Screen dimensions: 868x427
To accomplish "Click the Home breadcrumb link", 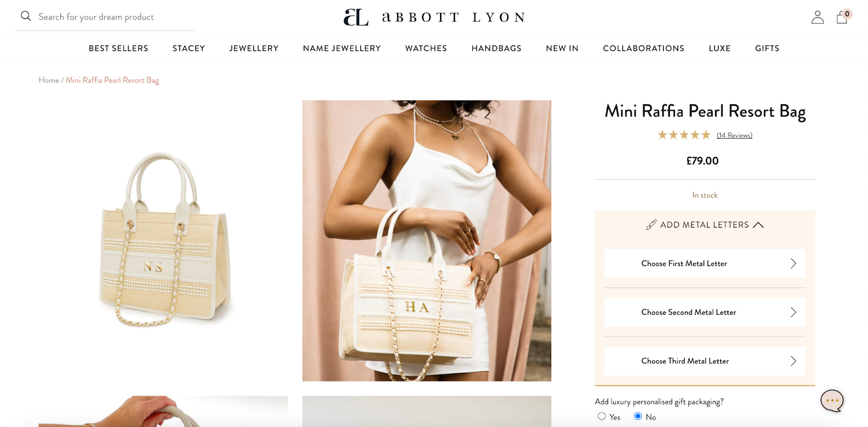I will click(49, 80).
